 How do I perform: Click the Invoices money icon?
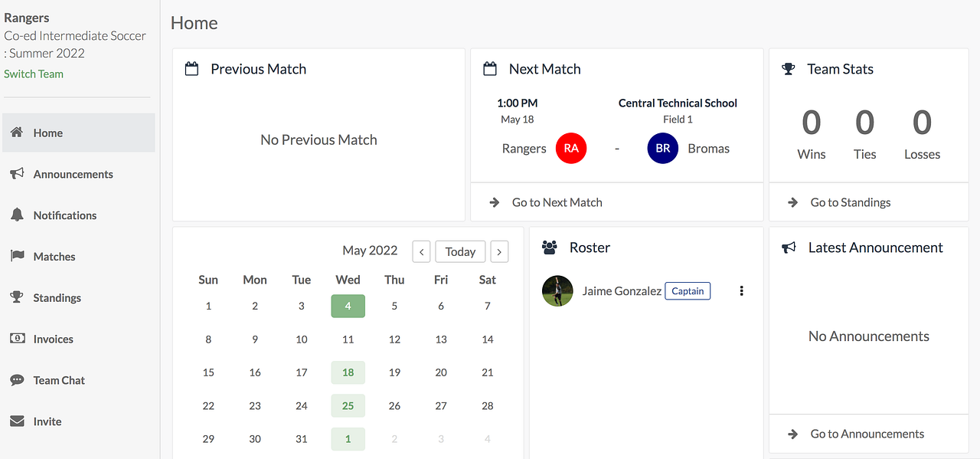[x=17, y=339]
